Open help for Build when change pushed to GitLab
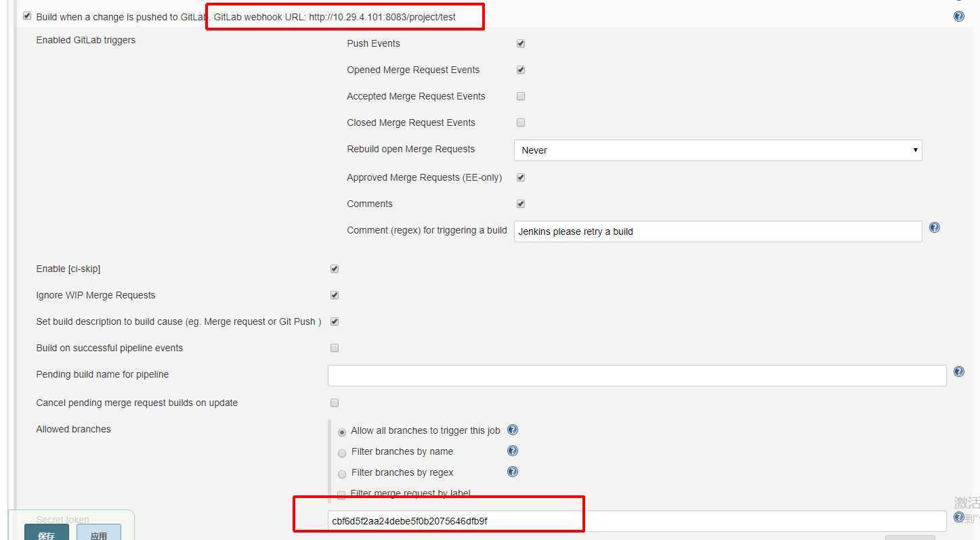The image size is (980, 540). (x=958, y=16)
